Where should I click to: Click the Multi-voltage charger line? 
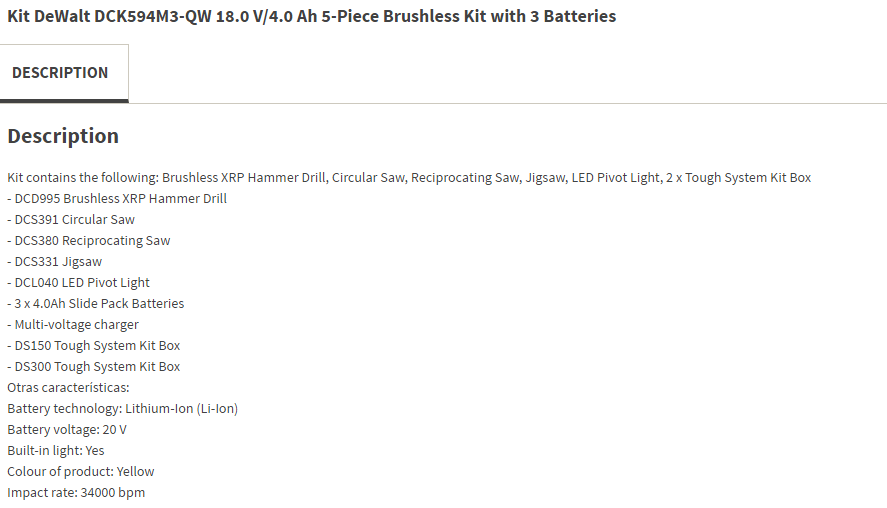pyautogui.click(x=73, y=325)
